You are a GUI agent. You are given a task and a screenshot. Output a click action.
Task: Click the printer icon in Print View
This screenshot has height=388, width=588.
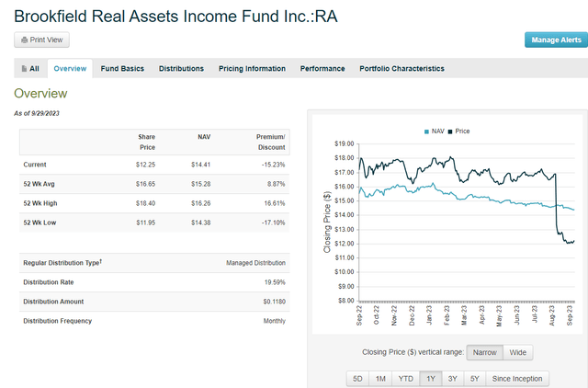coord(25,40)
